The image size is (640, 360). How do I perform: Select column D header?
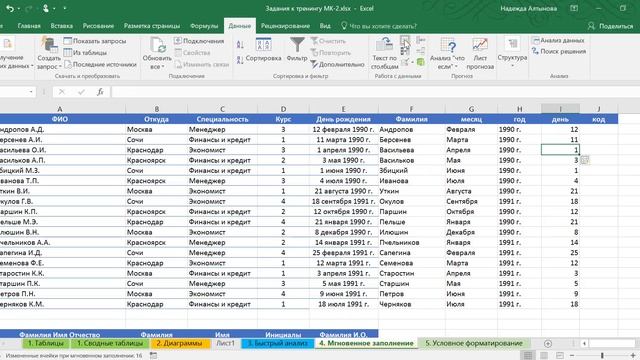coord(283,109)
